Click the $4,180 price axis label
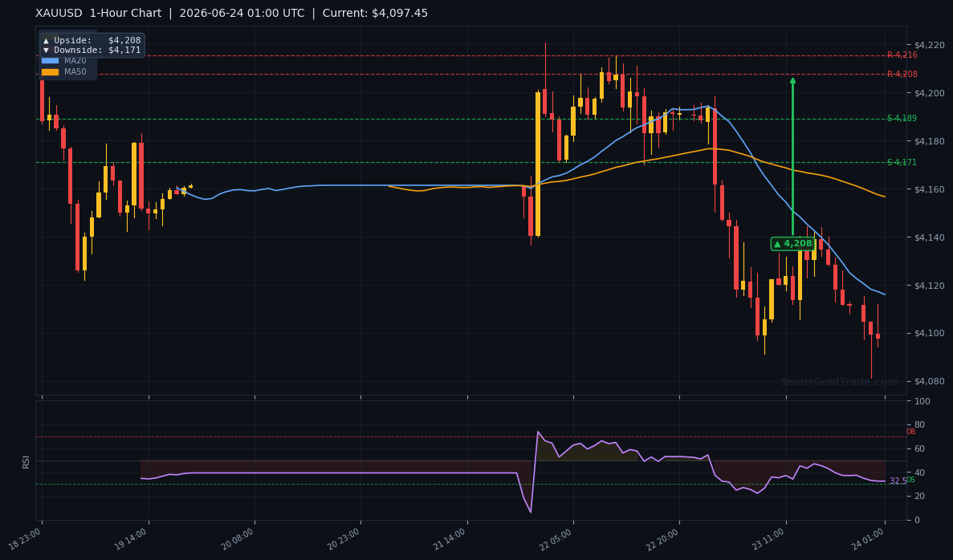953x560 pixels. click(929, 141)
